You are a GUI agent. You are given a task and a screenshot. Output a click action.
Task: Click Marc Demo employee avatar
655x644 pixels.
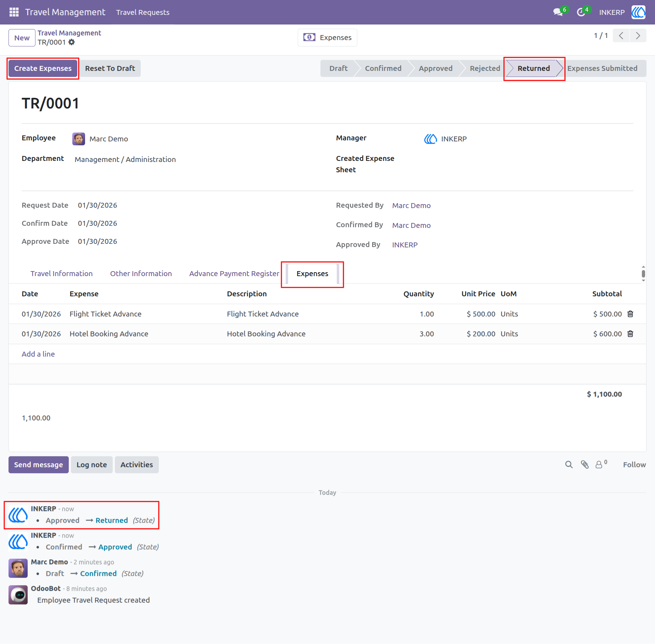click(79, 139)
